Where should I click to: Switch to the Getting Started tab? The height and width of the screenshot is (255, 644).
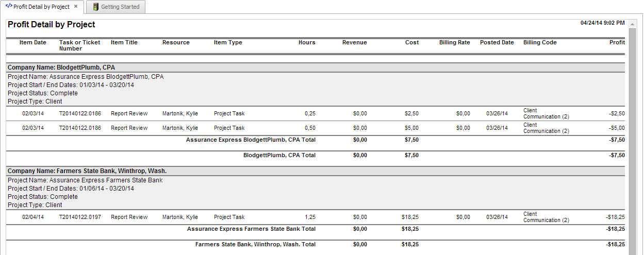120,7
